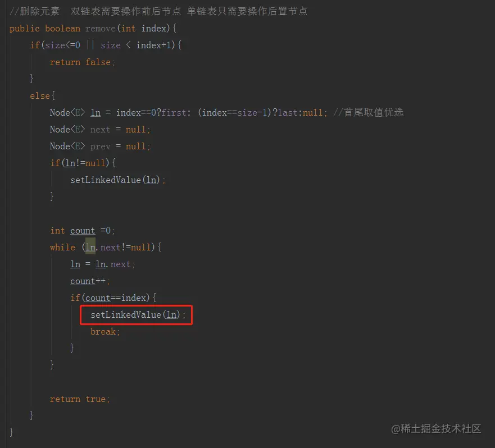Click the 'int count =0' declaration
Image resolution: width=495 pixels, height=448 pixels.
82,231
